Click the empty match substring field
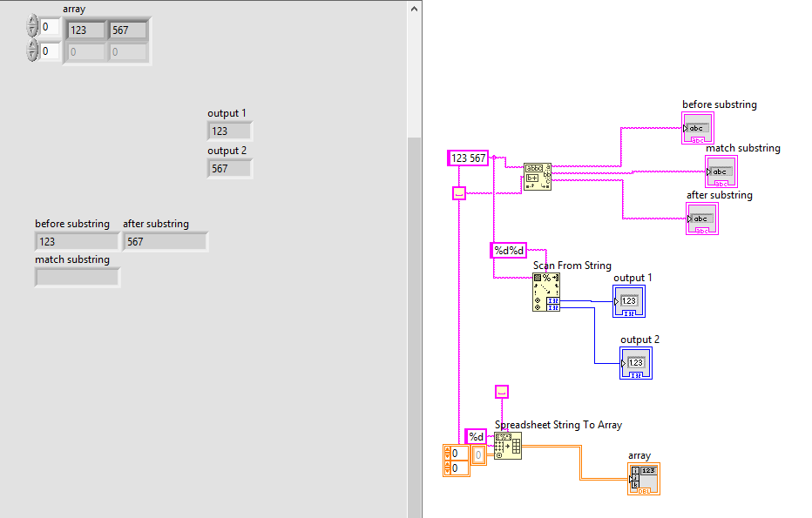The height and width of the screenshot is (518, 812). [x=77, y=278]
